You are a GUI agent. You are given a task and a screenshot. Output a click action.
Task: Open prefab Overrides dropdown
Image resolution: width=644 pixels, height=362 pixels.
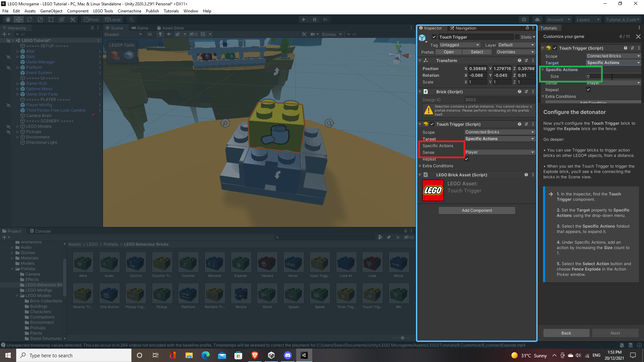[516, 52]
